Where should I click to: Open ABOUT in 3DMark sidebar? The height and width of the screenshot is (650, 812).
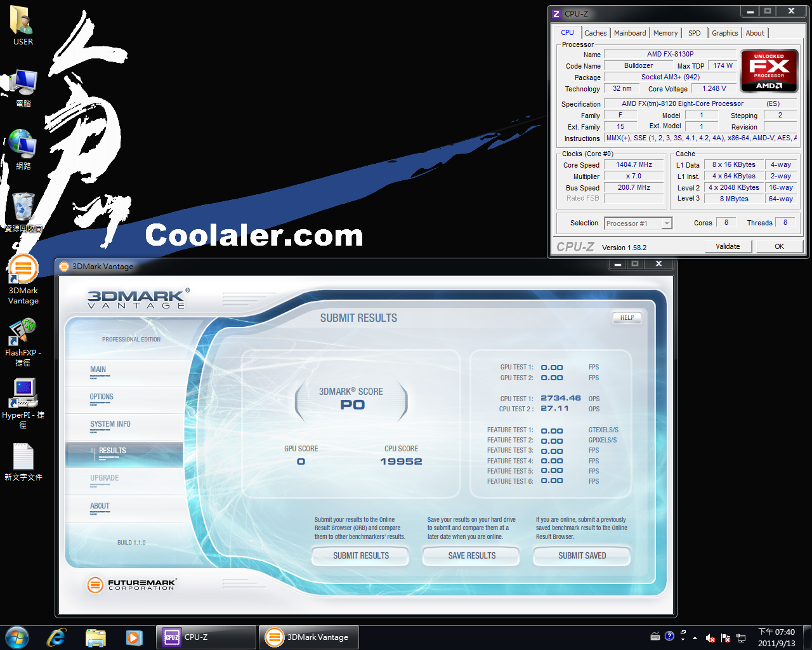click(124, 509)
